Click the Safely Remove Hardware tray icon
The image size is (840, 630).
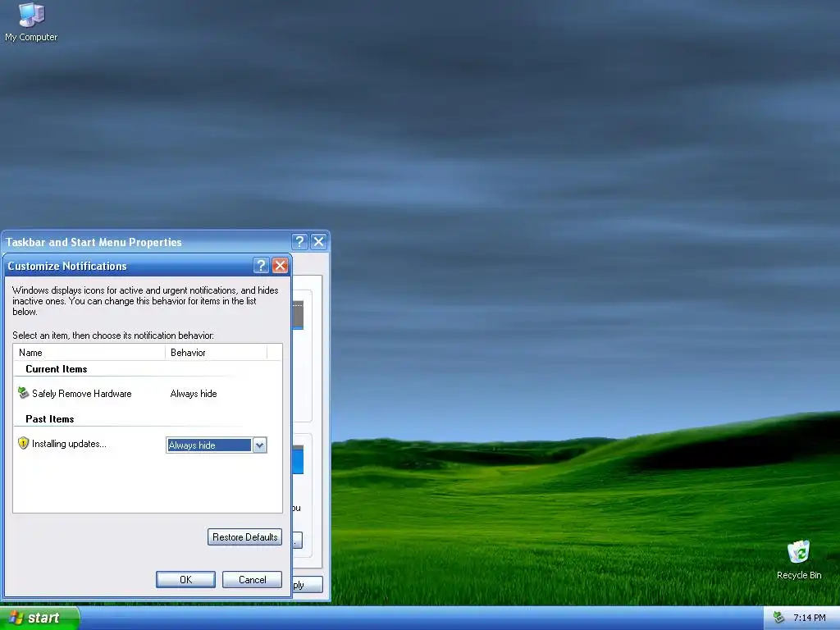pos(778,618)
